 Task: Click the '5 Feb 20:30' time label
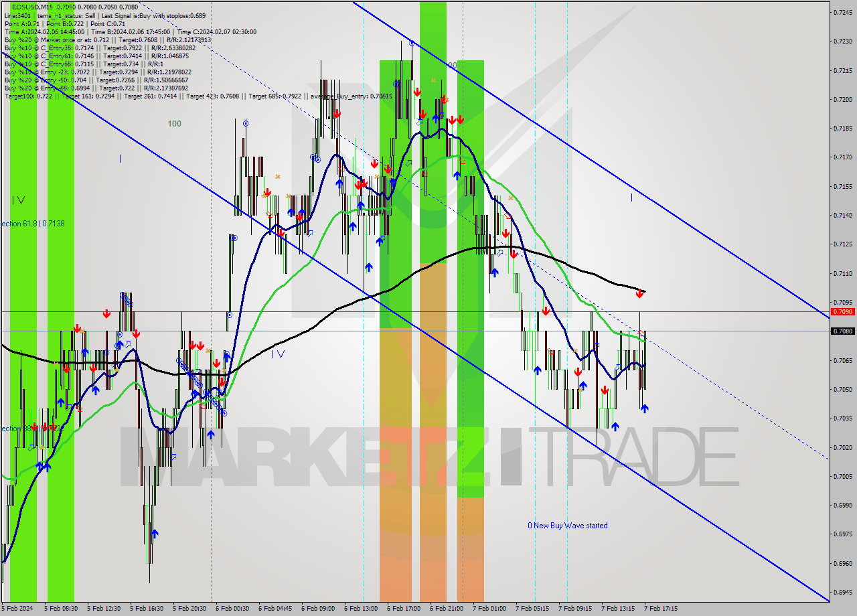[x=189, y=609]
